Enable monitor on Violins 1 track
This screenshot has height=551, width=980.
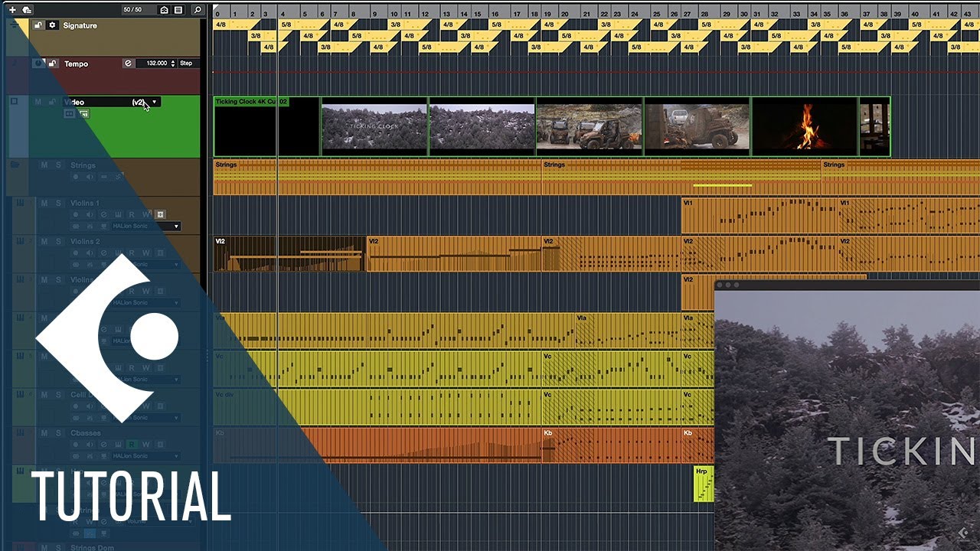click(90, 215)
